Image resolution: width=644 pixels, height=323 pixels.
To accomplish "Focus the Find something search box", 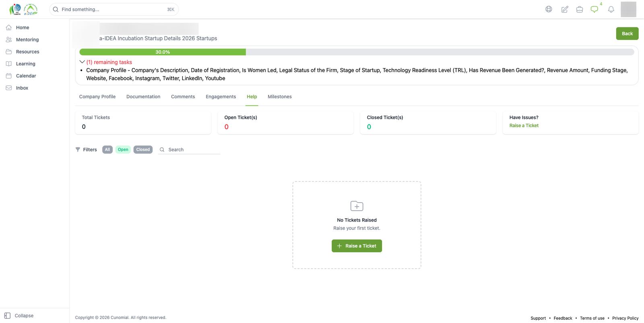I will [x=114, y=9].
